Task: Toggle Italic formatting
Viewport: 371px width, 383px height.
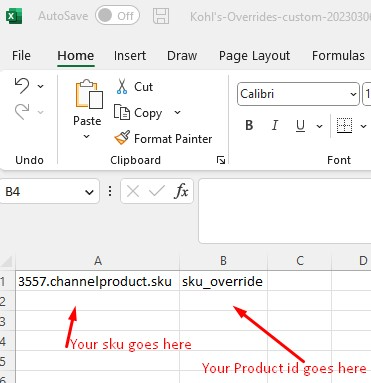Action: pyautogui.click(x=275, y=126)
